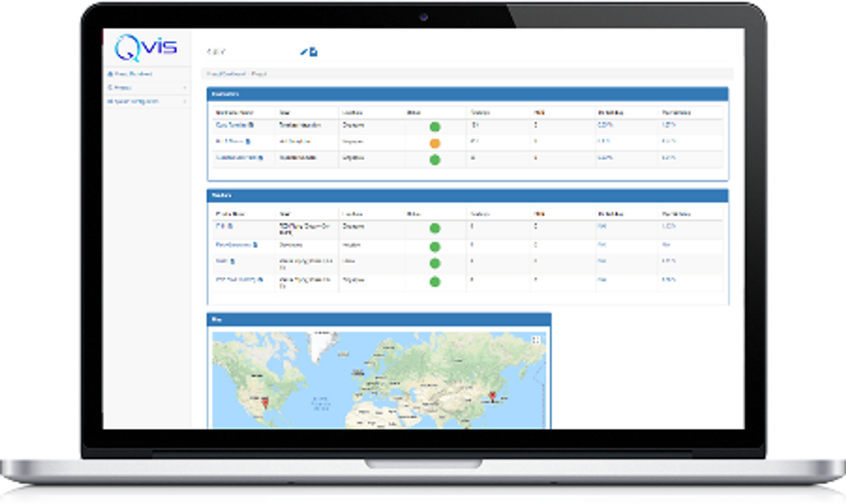Toggle fullscreen view on the world map
Screen dimensions: 846x504
pos(536,340)
